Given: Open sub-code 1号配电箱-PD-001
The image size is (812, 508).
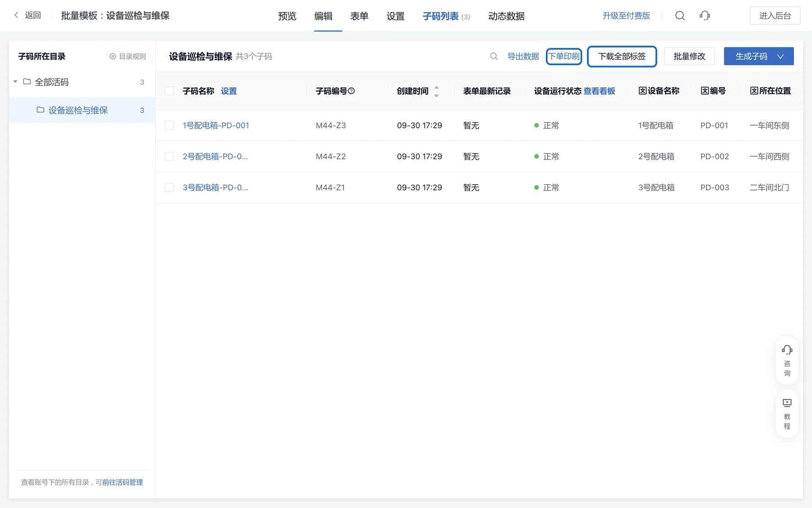Looking at the screenshot, I should tap(216, 125).
